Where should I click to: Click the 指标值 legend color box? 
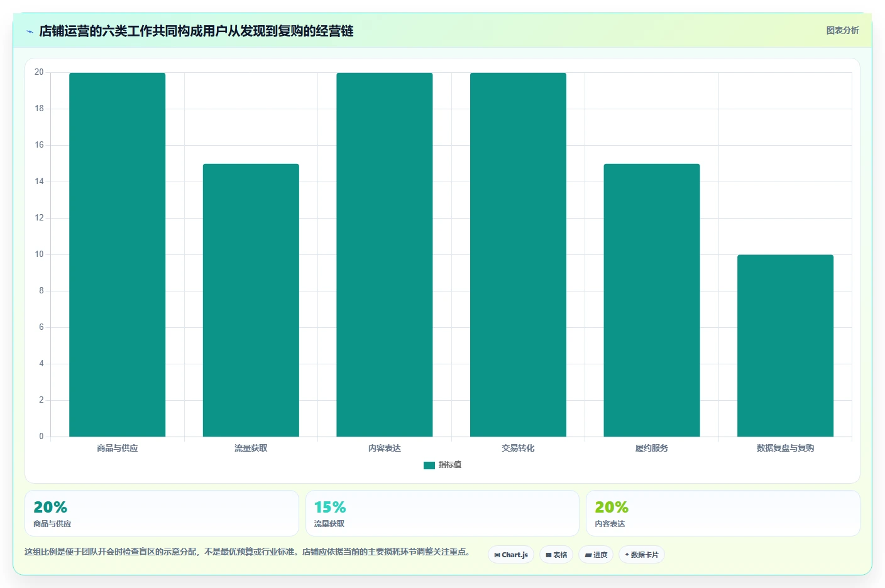pyautogui.click(x=429, y=465)
